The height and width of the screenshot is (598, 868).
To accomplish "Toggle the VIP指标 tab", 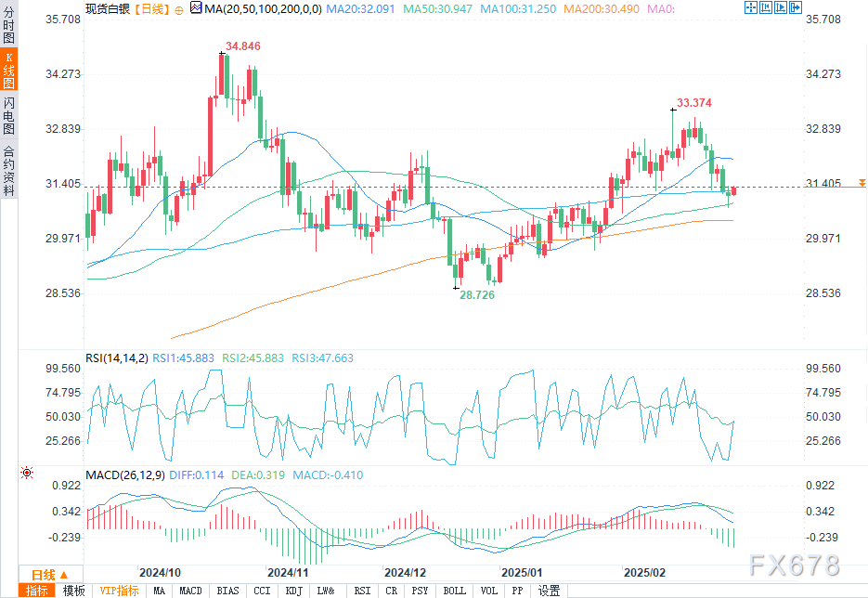I will tap(119, 591).
